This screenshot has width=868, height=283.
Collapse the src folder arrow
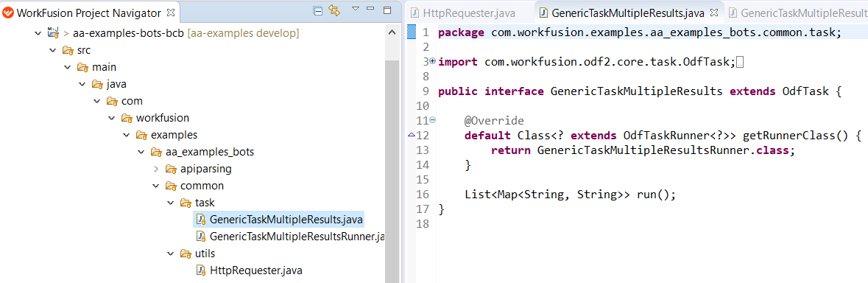click(52, 50)
